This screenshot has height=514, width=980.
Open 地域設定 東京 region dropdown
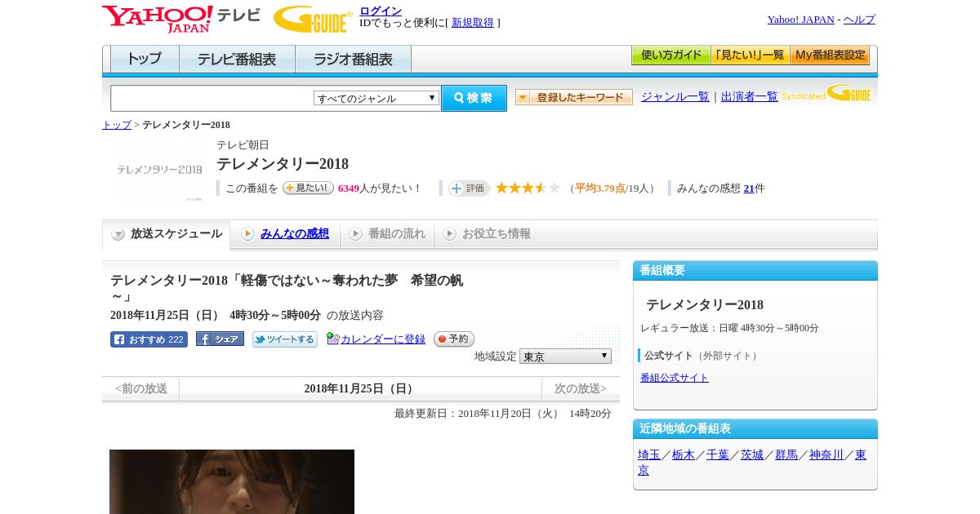point(565,357)
